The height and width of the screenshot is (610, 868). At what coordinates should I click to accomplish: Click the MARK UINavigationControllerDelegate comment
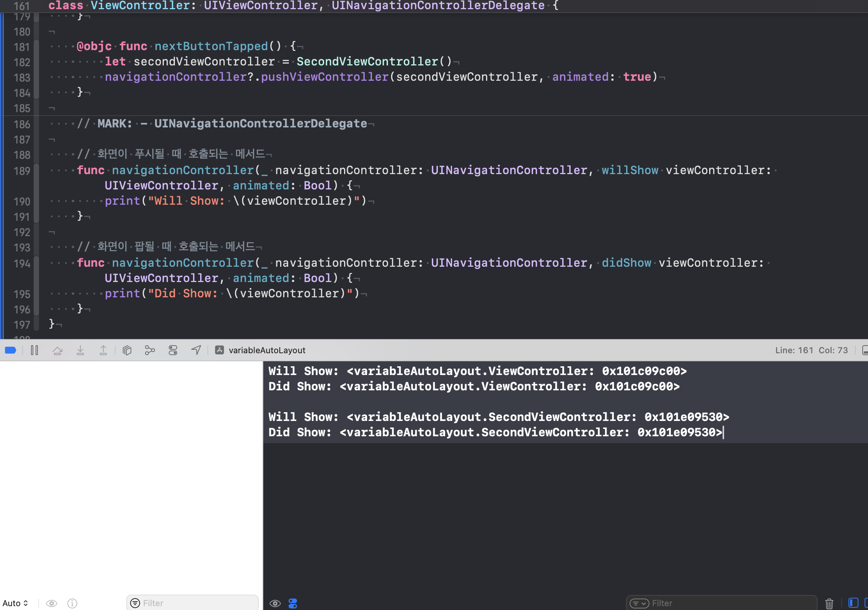[x=222, y=124]
